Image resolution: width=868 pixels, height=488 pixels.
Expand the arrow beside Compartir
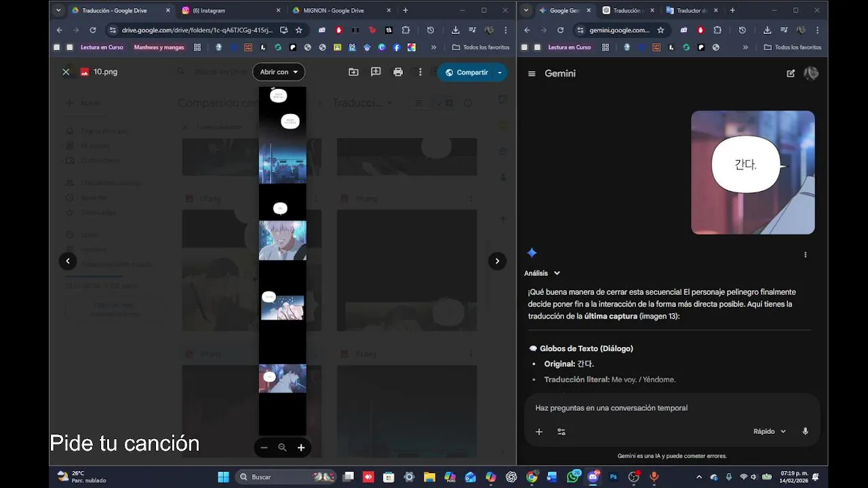(x=500, y=72)
